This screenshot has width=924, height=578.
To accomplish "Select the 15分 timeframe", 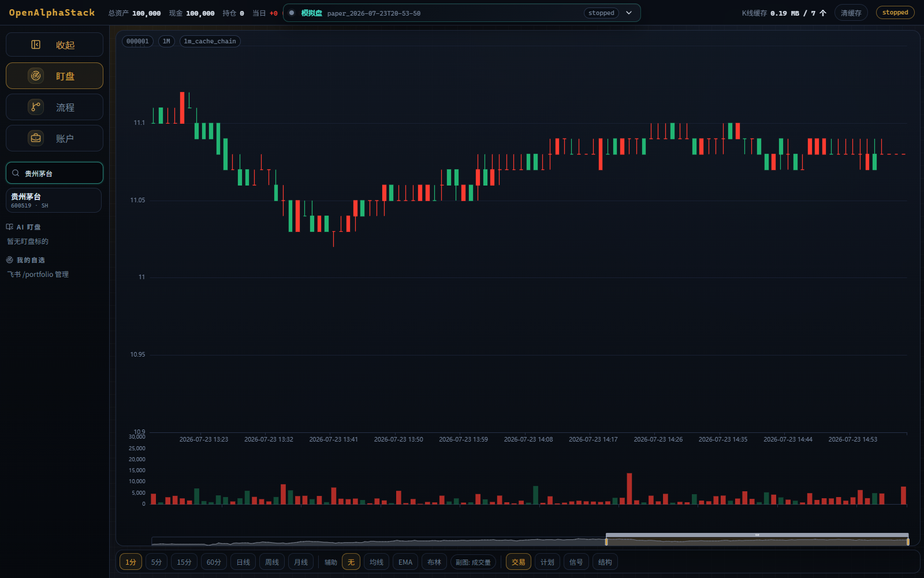I will pyautogui.click(x=184, y=562).
